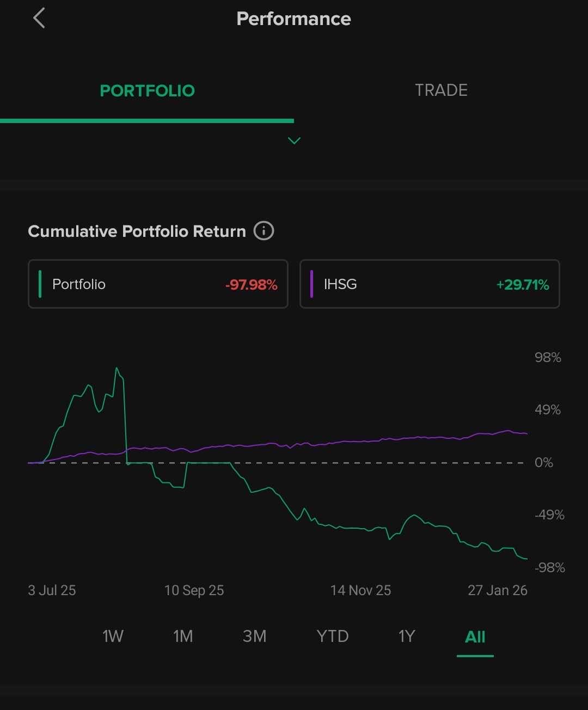The width and height of the screenshot is (588, 710).
Task: Click the 14 Nov 25 date label
Action: (360, 591)
